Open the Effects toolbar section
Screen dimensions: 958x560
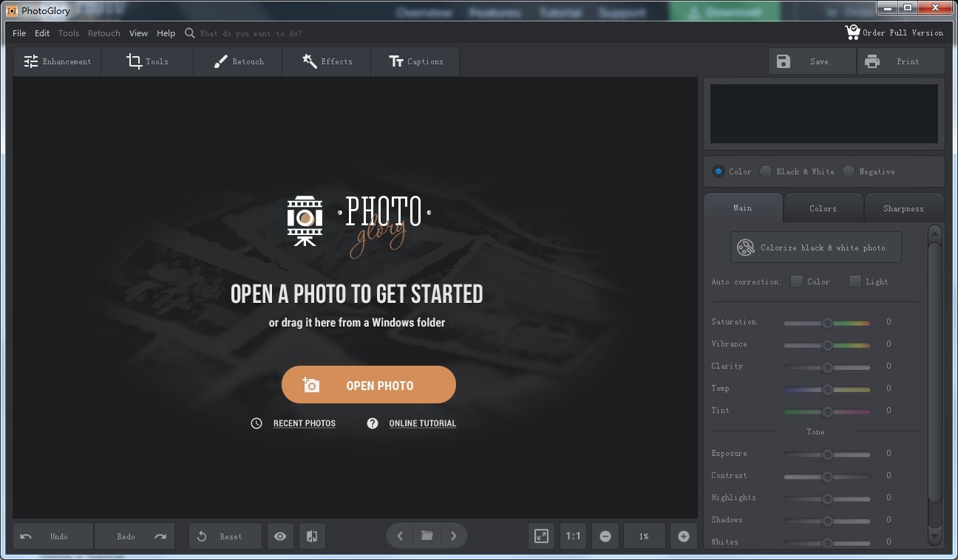[x=327, y=61]
